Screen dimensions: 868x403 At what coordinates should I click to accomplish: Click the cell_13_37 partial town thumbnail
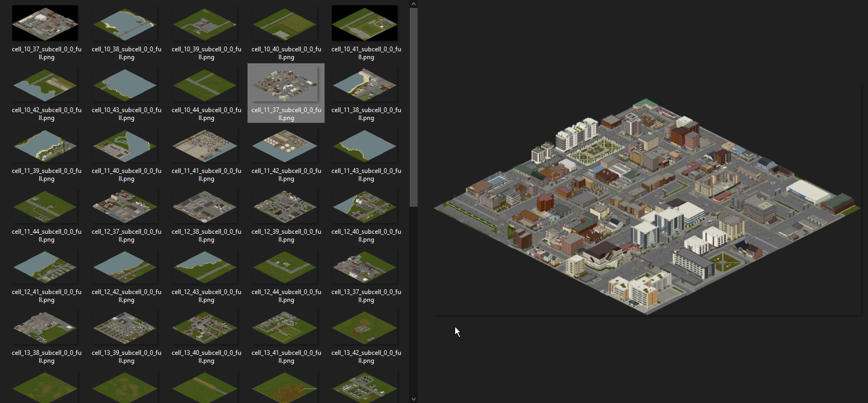pos(365,267)
